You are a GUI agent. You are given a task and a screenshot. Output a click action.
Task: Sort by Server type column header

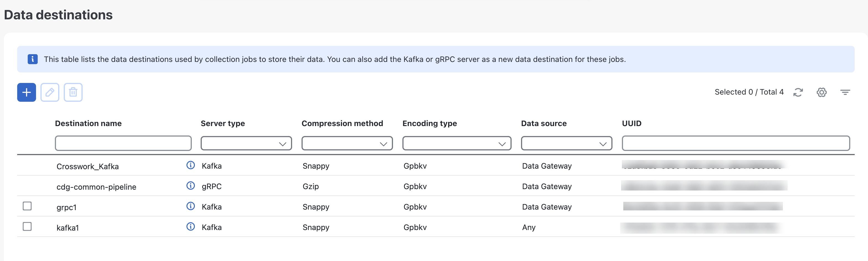tap(223, 123)
